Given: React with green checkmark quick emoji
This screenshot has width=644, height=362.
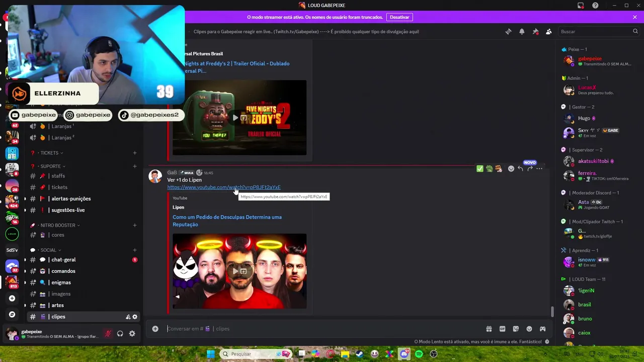Looking at the screenshot, I should (x=480, y=169).
